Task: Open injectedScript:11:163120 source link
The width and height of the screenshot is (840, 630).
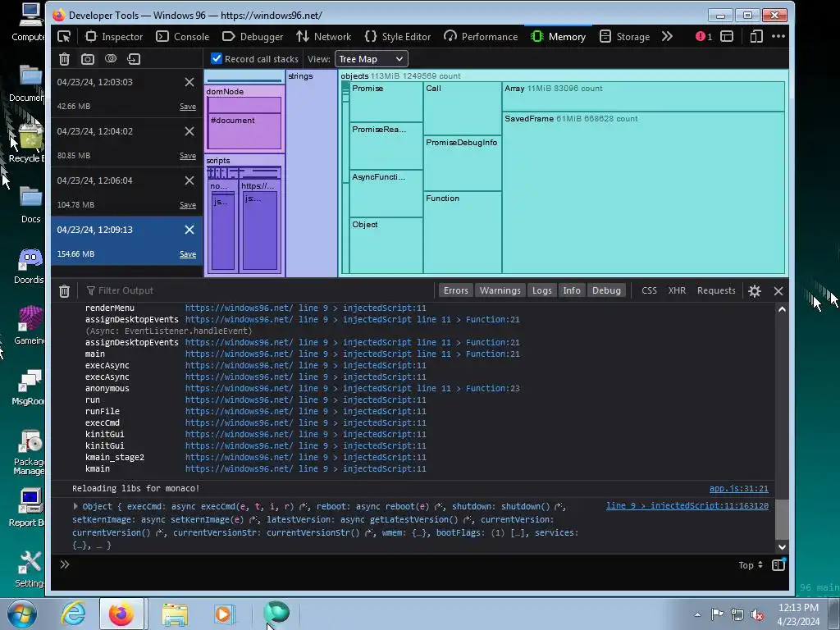Action: [x=687, y=505]
